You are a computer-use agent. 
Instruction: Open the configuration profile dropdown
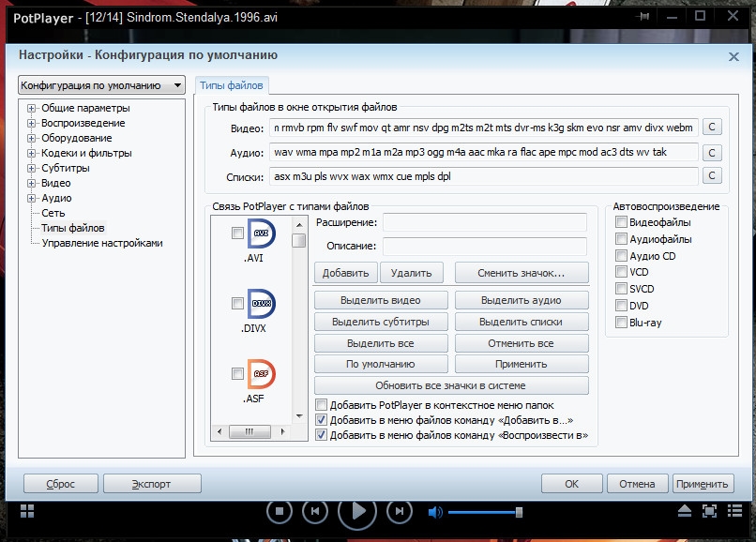coord(103,85)
